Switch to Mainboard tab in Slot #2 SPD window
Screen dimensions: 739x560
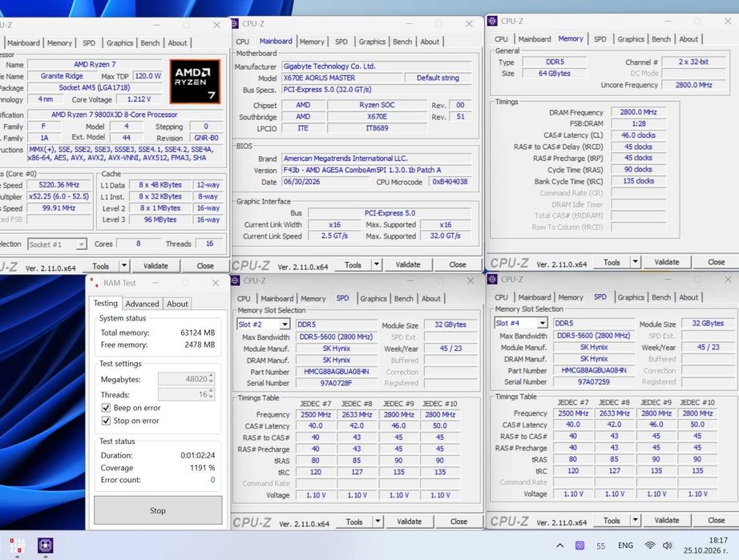277,299
